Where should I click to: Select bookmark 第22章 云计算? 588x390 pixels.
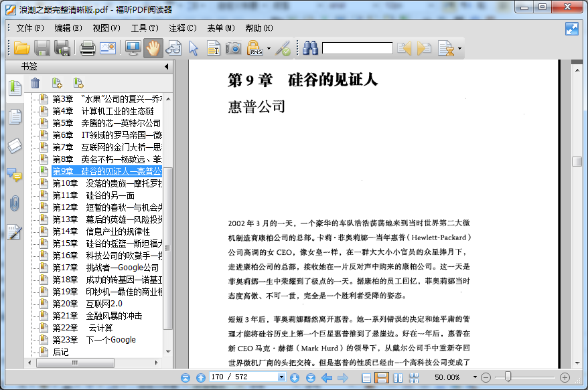pyautogui.click(x=82, y=328)
